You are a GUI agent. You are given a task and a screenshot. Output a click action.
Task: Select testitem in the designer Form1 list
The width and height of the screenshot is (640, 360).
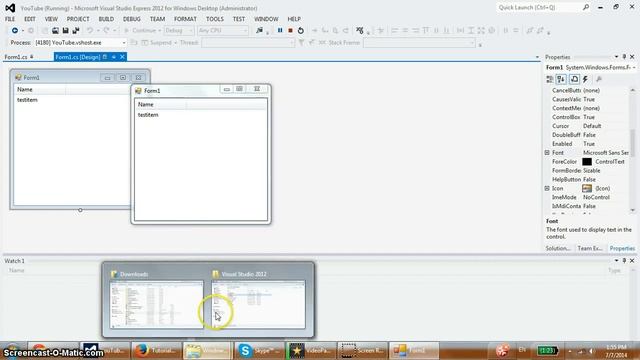(27, 100)
